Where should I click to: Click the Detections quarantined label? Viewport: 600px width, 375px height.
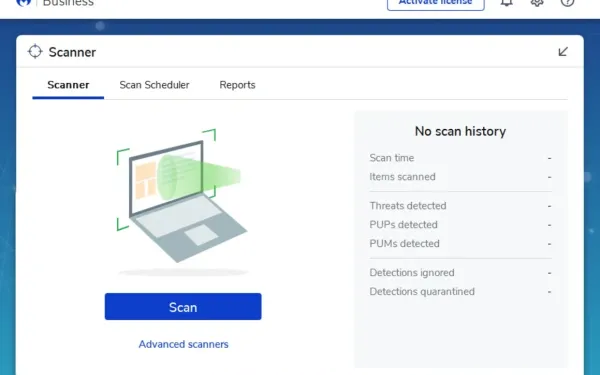[x=422, y=292]
